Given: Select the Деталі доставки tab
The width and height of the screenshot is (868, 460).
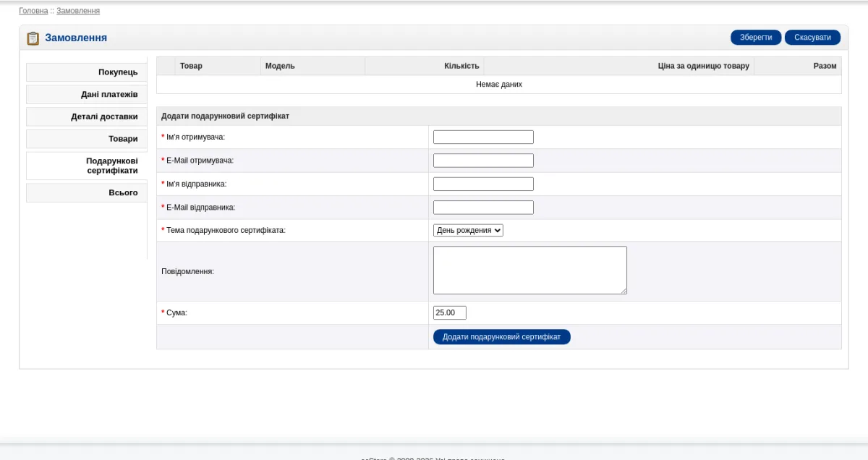Looking at the screenshot, I should pyautogui.click(x=86, y=116).
